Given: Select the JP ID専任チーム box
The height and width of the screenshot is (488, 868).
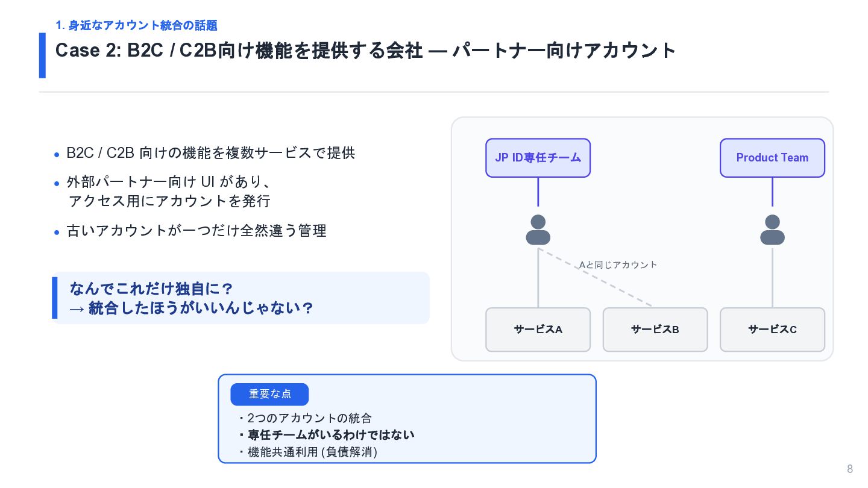Looking at the screenshot, I should coord(538,158).
